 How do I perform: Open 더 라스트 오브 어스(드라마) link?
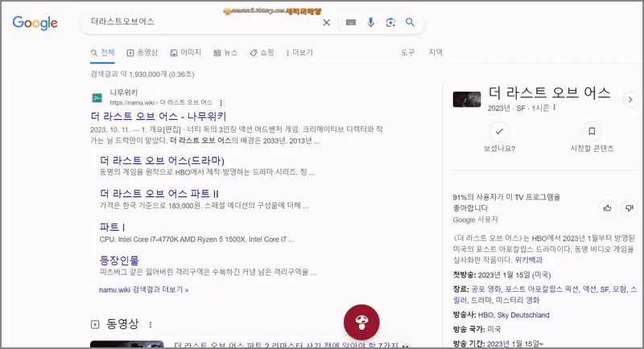(x=162, y=160)
